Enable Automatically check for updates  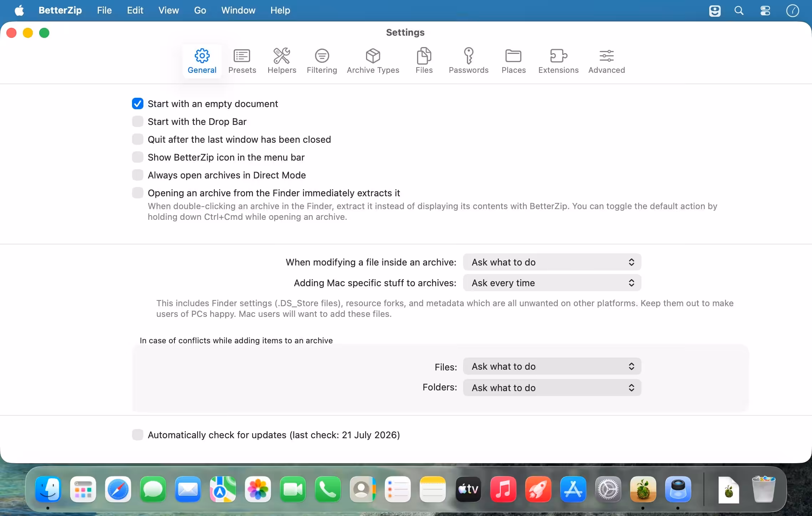tap(138, 435)
